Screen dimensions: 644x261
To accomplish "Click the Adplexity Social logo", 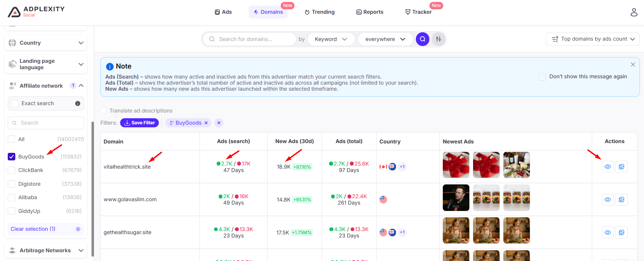I will (x=36, y=12).
